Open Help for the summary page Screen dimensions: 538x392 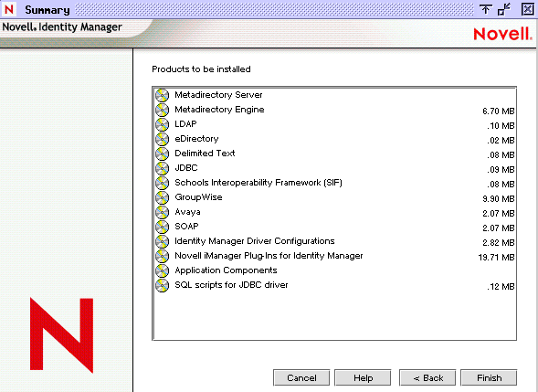click(x=363, y=377)
